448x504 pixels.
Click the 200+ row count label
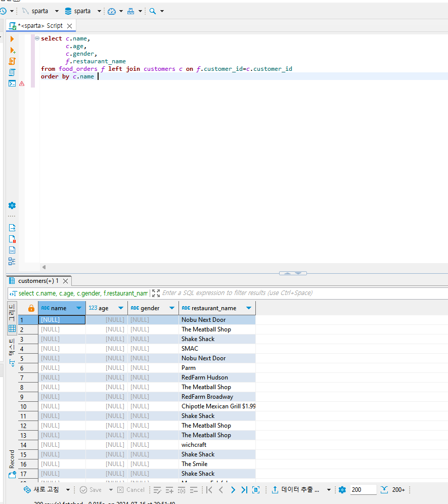[x=398, y=490]
